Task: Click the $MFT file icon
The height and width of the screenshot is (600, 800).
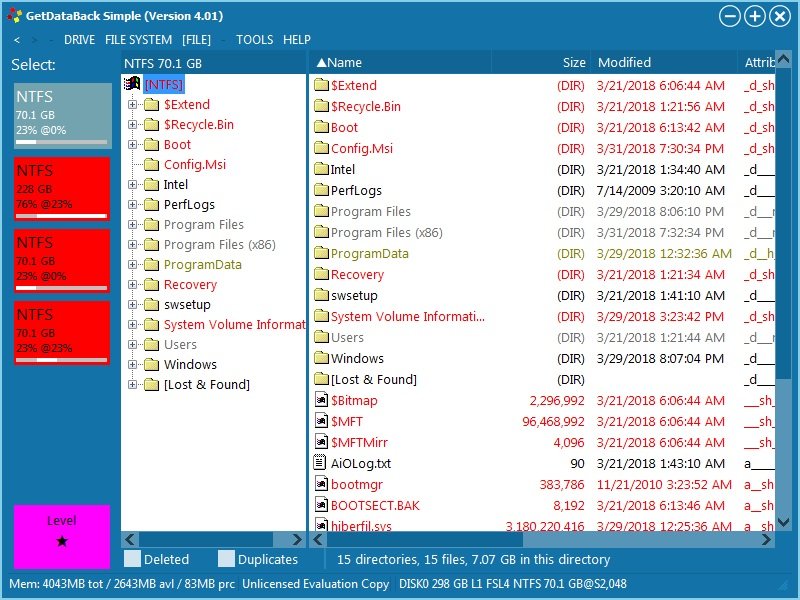Action: (x=321, y=421)
